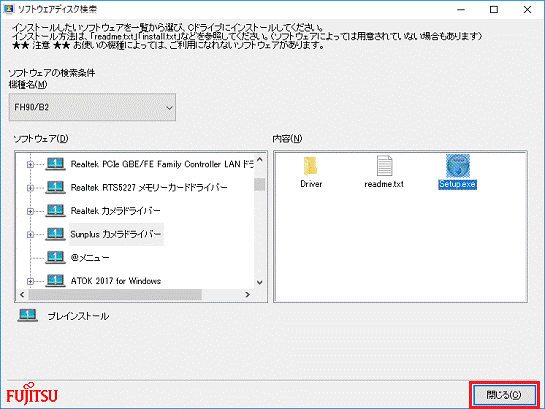
Task: Click the 機種名(M) label
Action: pyautogui.click(x=28, y=84)
